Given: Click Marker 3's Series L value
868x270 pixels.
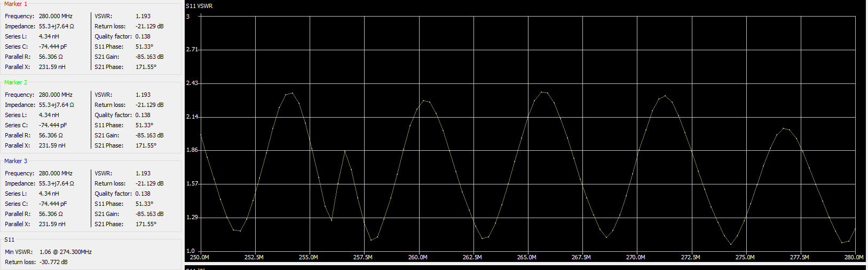Looking at the screenshot, I should [49, 194].
